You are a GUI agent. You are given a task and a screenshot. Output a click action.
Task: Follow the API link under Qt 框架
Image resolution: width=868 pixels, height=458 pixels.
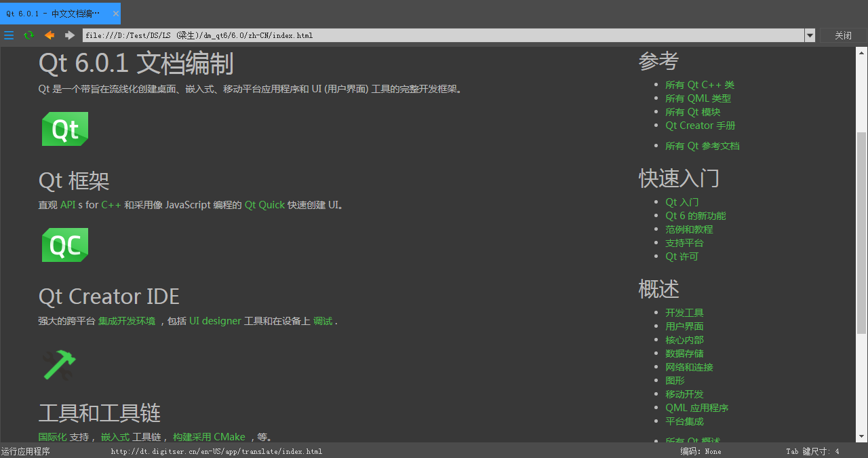(x=68, y=205)
